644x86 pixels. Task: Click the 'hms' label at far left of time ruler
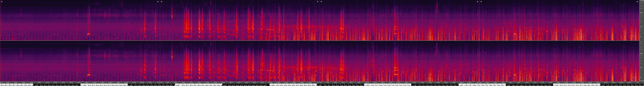1,83
